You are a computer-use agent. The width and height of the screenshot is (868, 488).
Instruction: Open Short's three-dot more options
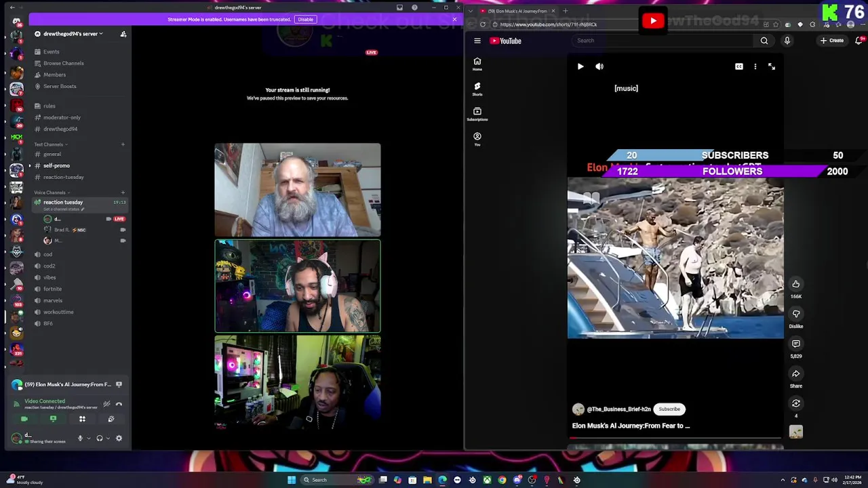[755, 66]
